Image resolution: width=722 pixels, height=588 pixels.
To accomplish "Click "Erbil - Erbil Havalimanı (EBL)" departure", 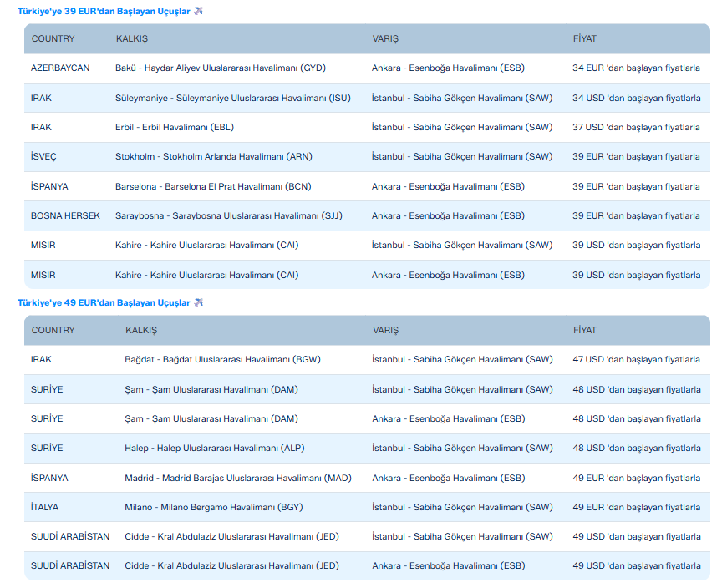I will tap(175, 128).
